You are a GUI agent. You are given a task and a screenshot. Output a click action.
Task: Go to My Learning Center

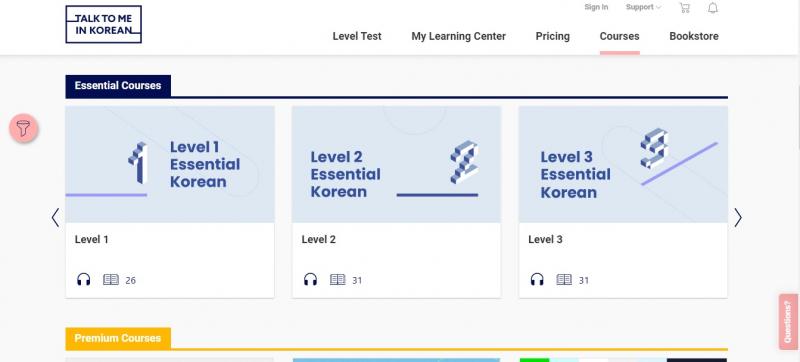(459, 36)
